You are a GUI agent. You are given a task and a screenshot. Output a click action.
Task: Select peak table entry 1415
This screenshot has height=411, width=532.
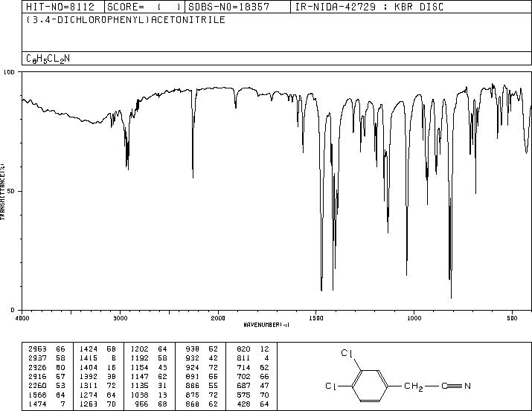(x=97, y=358)
